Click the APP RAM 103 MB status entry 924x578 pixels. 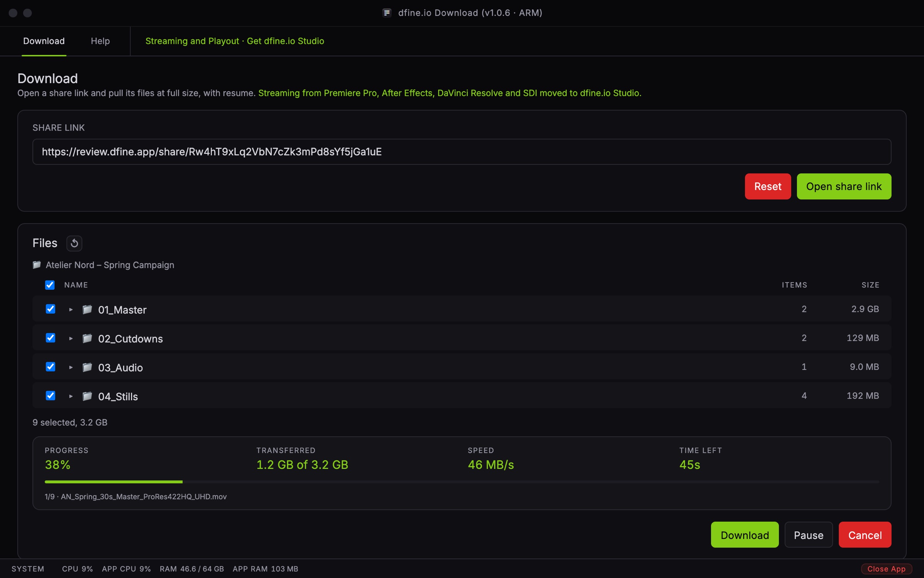265,569
